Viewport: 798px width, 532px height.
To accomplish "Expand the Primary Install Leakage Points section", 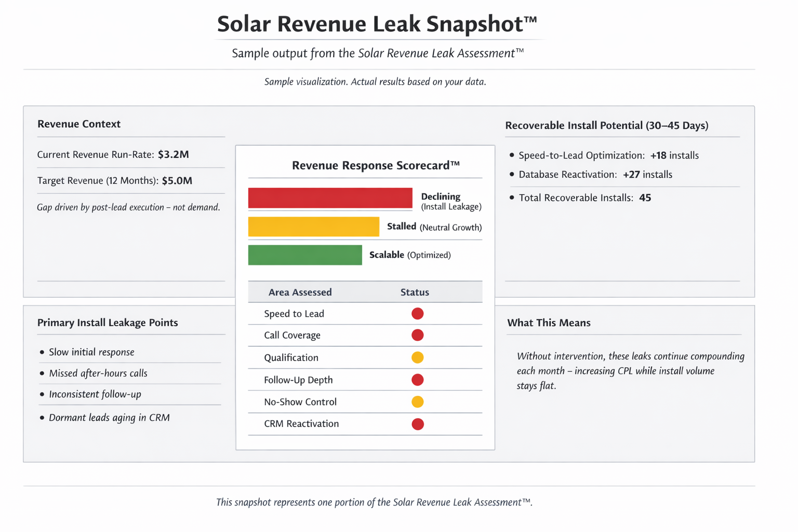I will point(108,323).
